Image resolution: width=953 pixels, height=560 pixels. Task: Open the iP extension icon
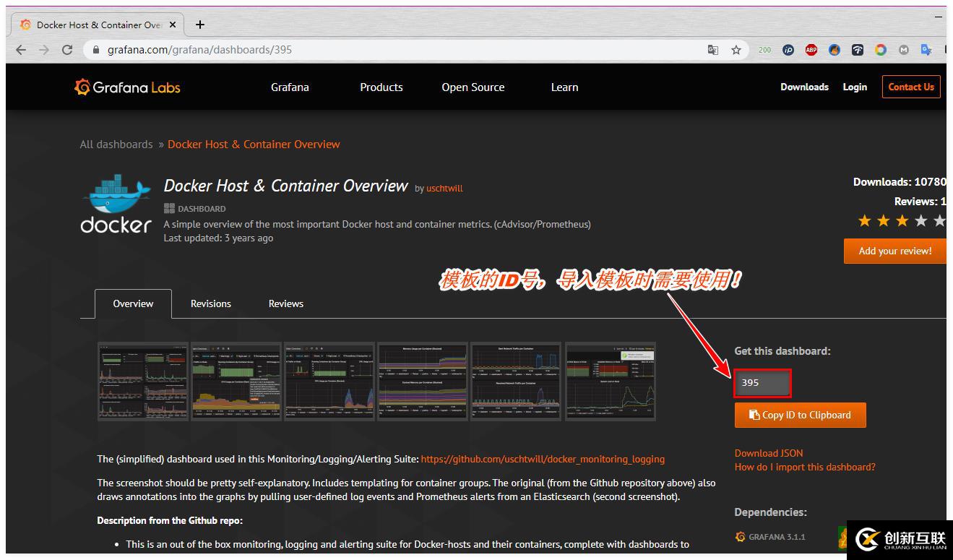click(x=788, y=50)
